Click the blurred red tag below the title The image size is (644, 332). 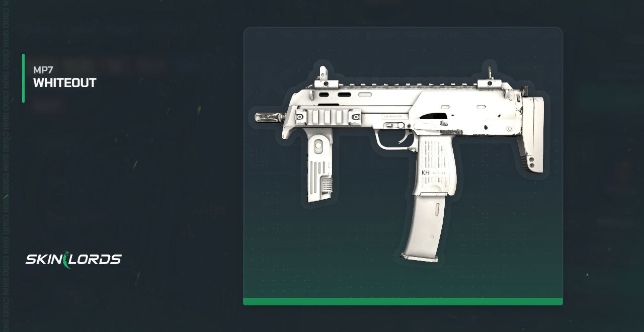point(49,105)
